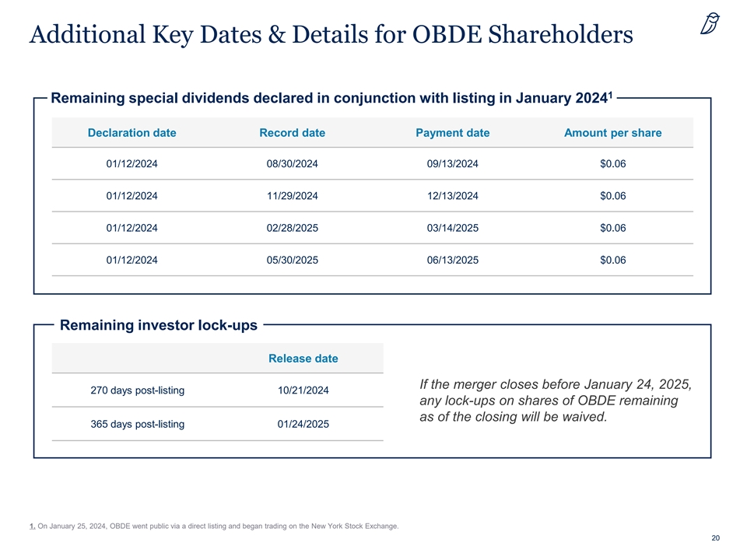Click the Release date column header
Image resolution: width=747 pixels, height=560 pixels.
coord(303,359)
